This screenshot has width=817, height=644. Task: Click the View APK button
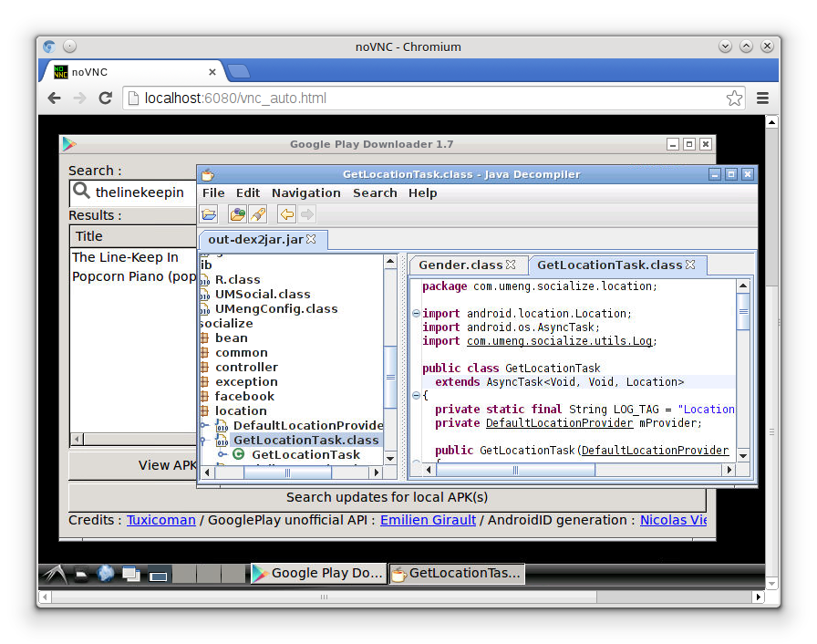pyautogui.click(x=133, y=465)
